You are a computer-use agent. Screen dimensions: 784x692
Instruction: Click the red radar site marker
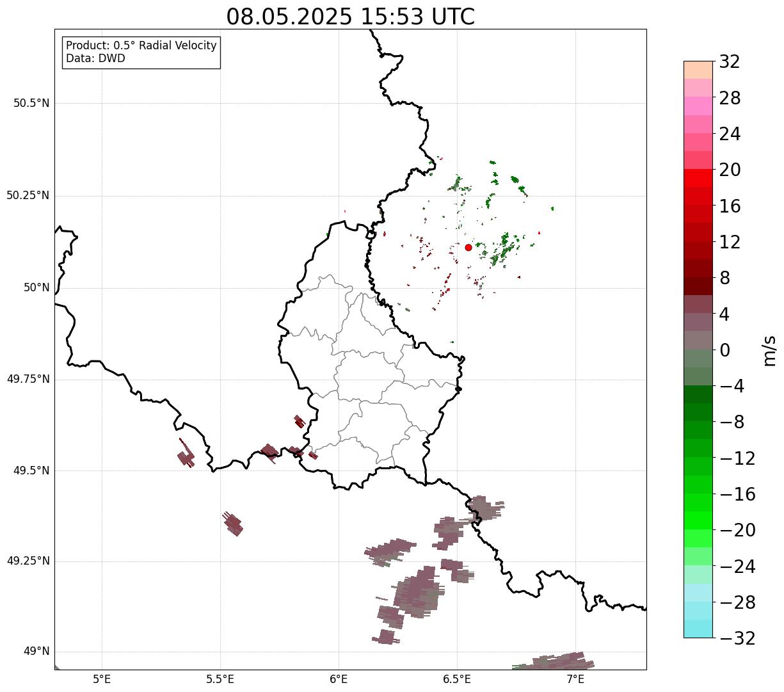(468, 247)
